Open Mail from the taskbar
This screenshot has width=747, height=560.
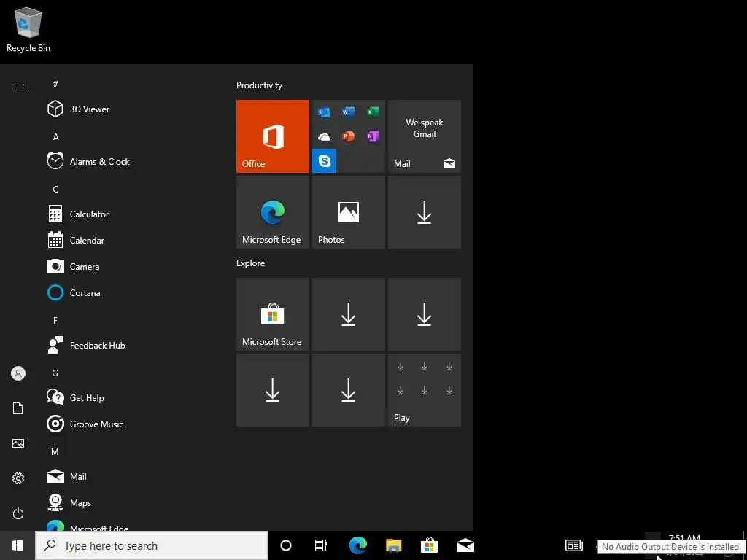click(x=465, y=545)
